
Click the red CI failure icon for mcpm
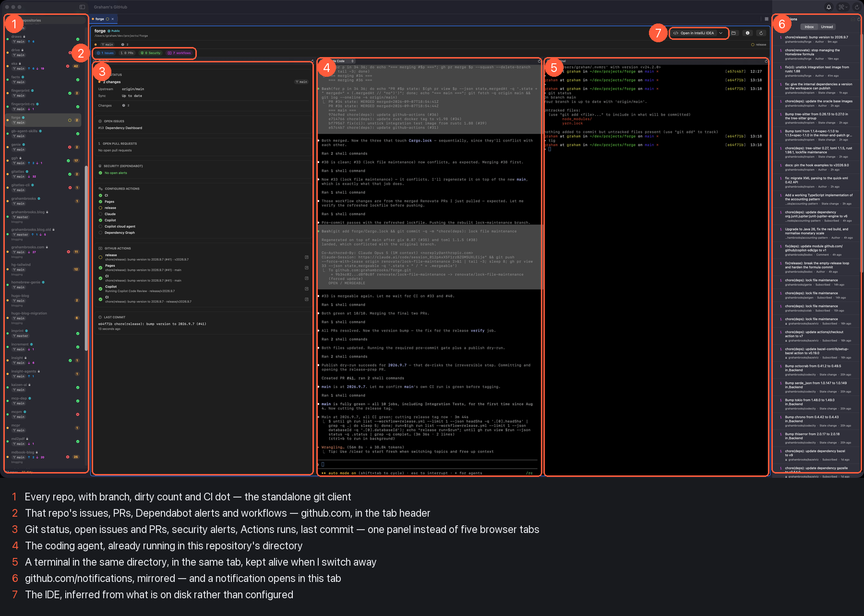coord(78,414)
